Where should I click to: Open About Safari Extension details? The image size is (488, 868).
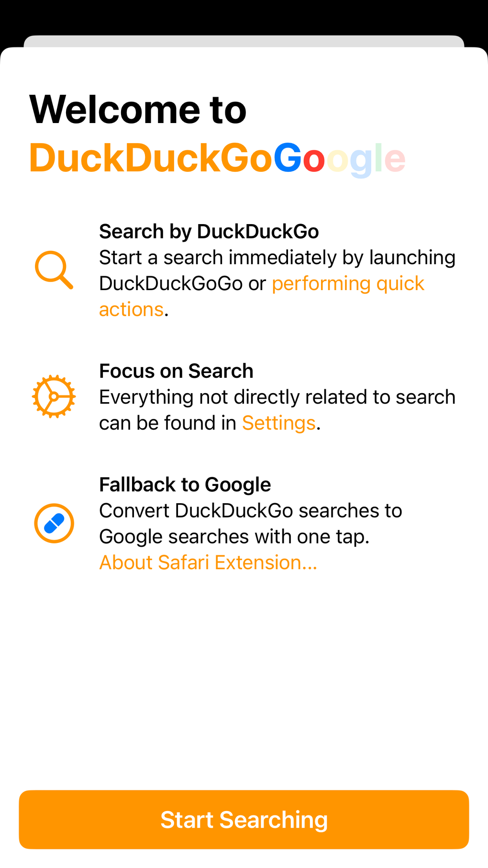(x=208, y=562)
